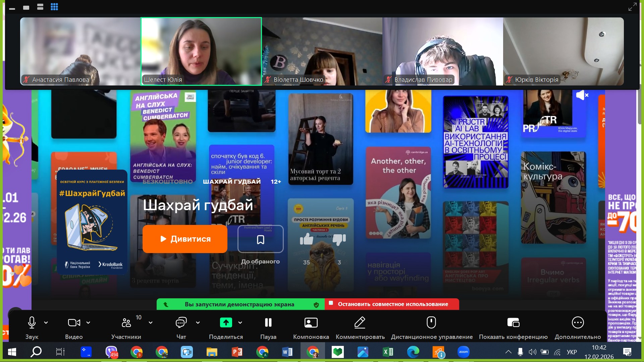Open the Комментировать annotate pencil tool
This screenshot has height=362, width=644.
pyautogui.click(x=360, y=323)
